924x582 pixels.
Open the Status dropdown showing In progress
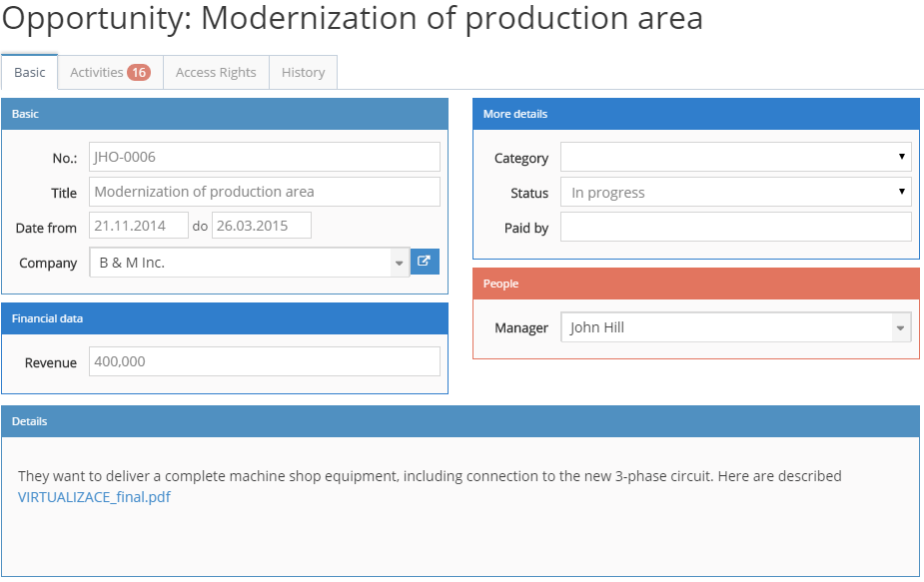(x=736, y=192)
